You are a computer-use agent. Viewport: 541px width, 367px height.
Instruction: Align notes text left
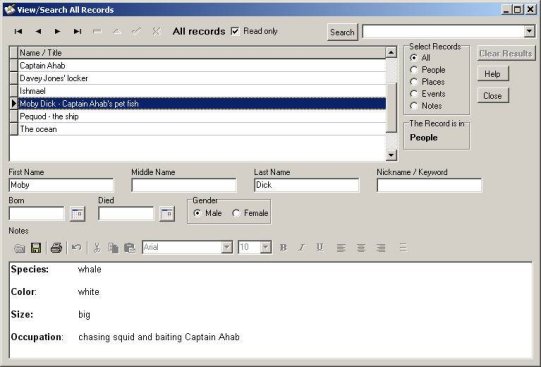pos(341,248)
